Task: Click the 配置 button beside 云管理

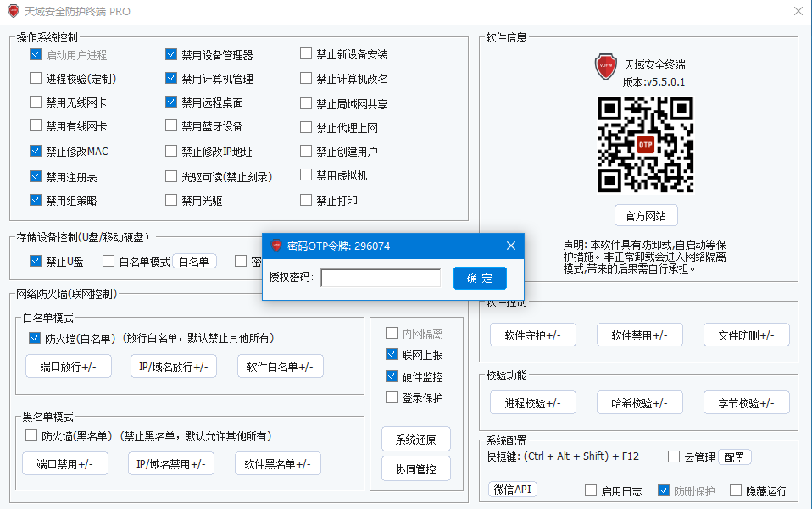Action: tap(734, 457)
